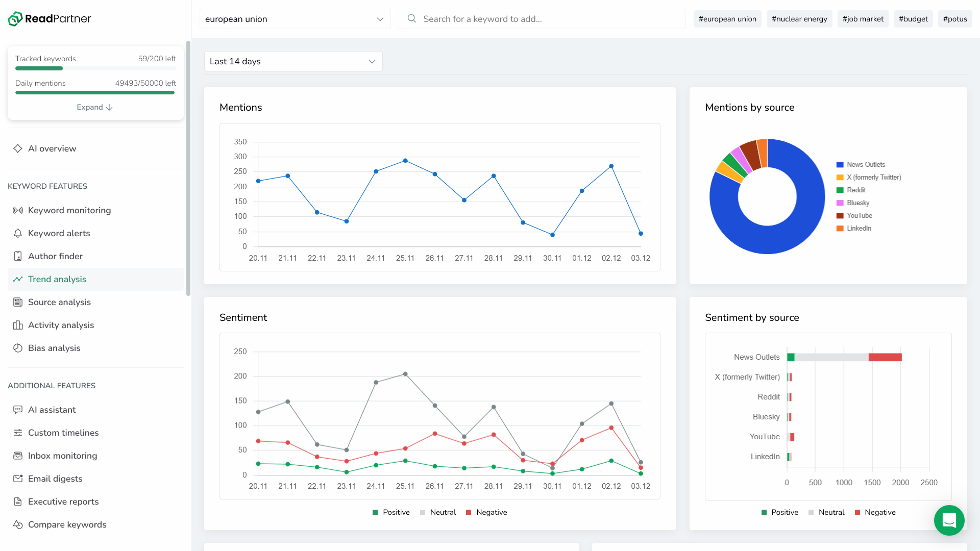Open the european union keyword dropdown
The width and height of the screenshot is (980, 551).
point(295,19)
